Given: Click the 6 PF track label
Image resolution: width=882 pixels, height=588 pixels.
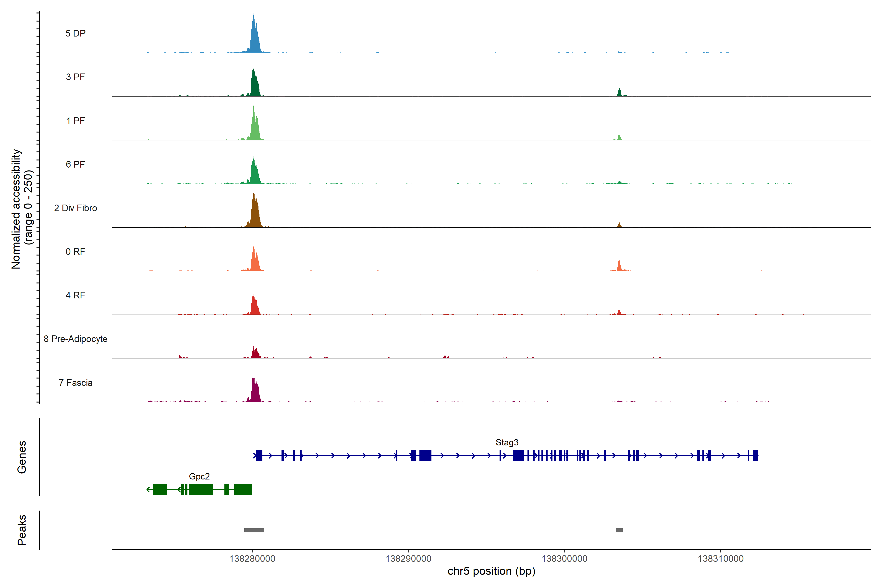Looking at the screenshot, I should tap(75, 165).
